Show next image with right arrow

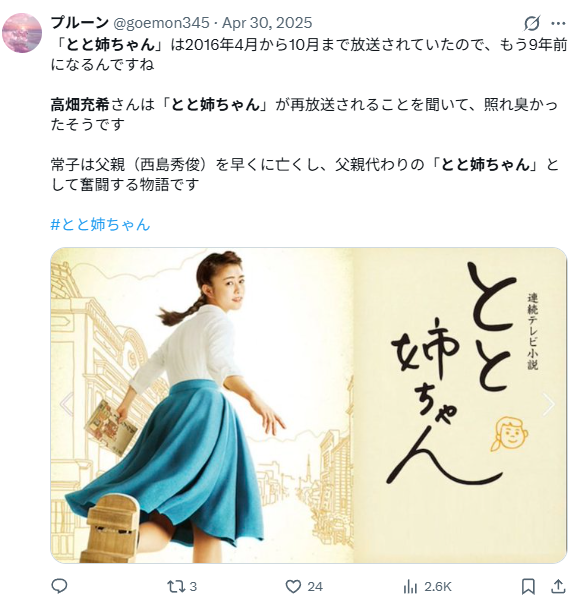[x=549, y=404]
